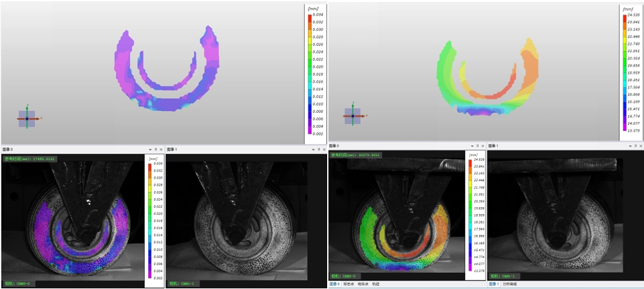Close the left 图像 1 panel
This screenshot has height=289, width=644.
coord(323,149)
